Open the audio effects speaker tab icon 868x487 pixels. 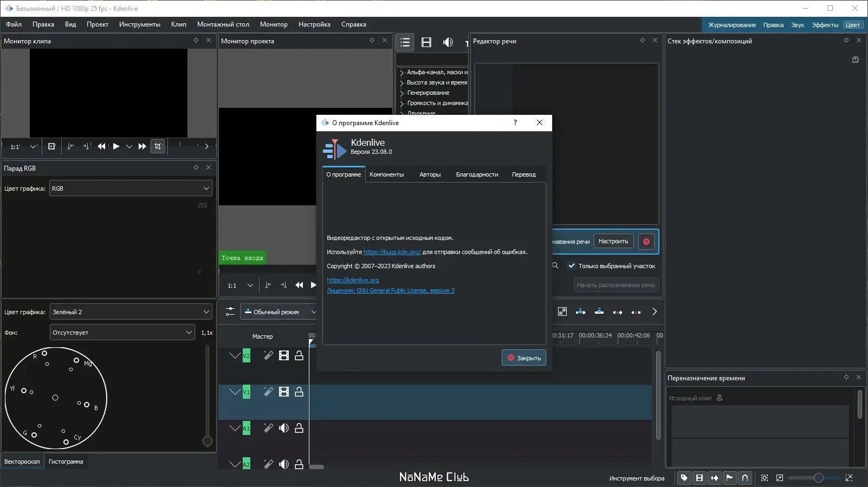pos(448,42)
